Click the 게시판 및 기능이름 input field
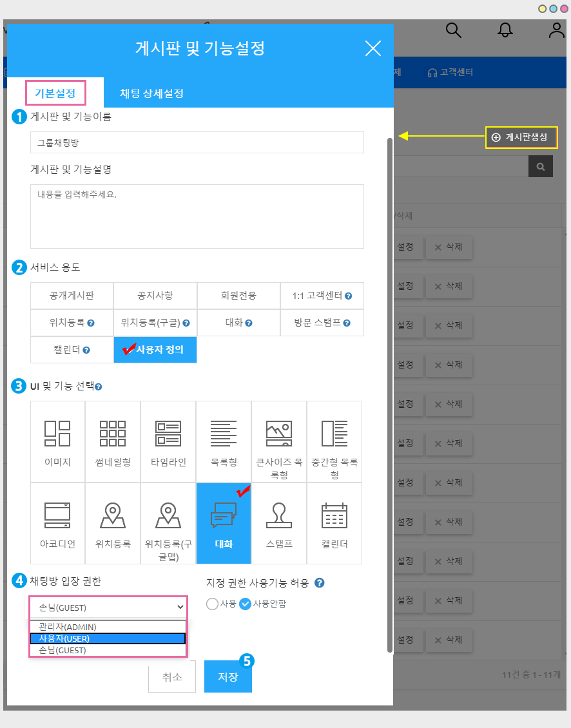This screenshot has width=571, height=728. 197,142
